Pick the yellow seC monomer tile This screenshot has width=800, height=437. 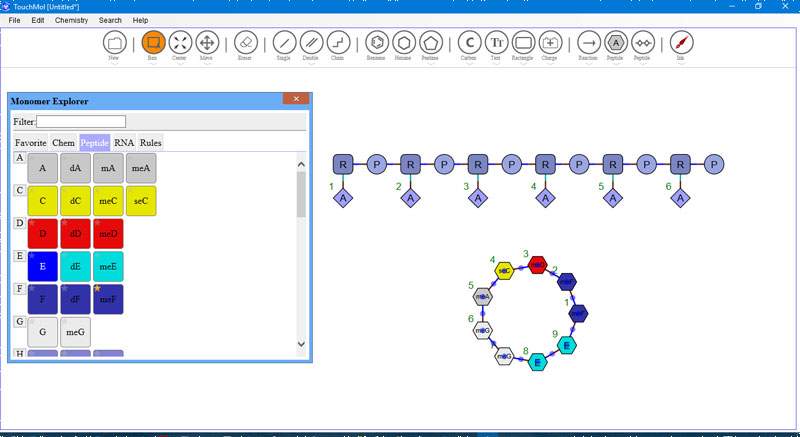tap(141, 201)
